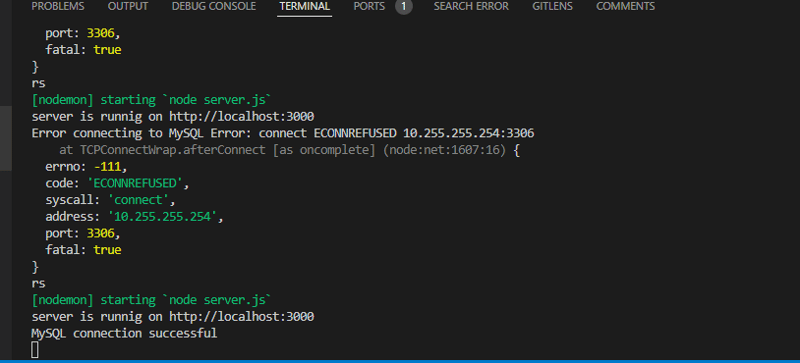Screen dimensions: 800x363
Task: Show the COMMENTS panel tab
Action: coord(626,7)
